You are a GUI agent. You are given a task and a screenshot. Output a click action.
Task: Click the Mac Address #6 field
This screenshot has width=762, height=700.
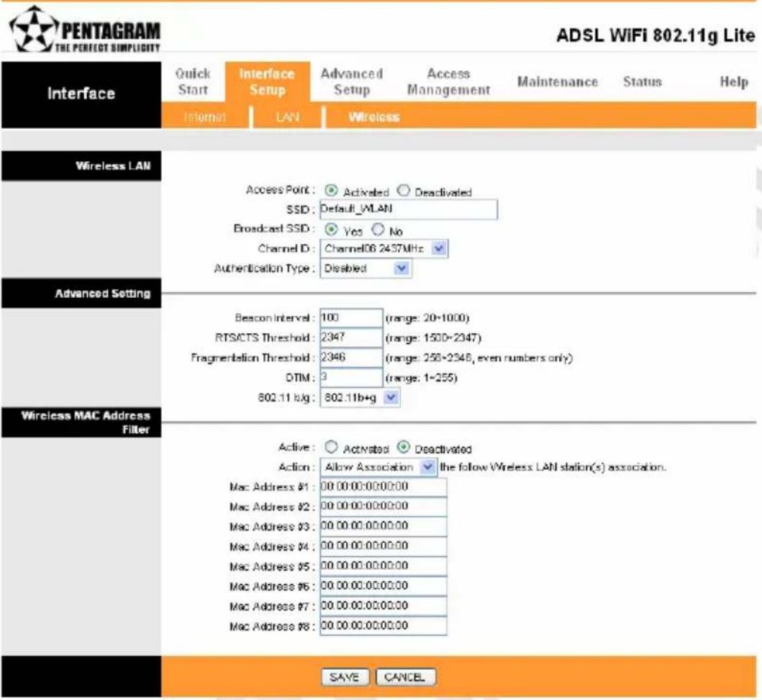coord(383,586)
